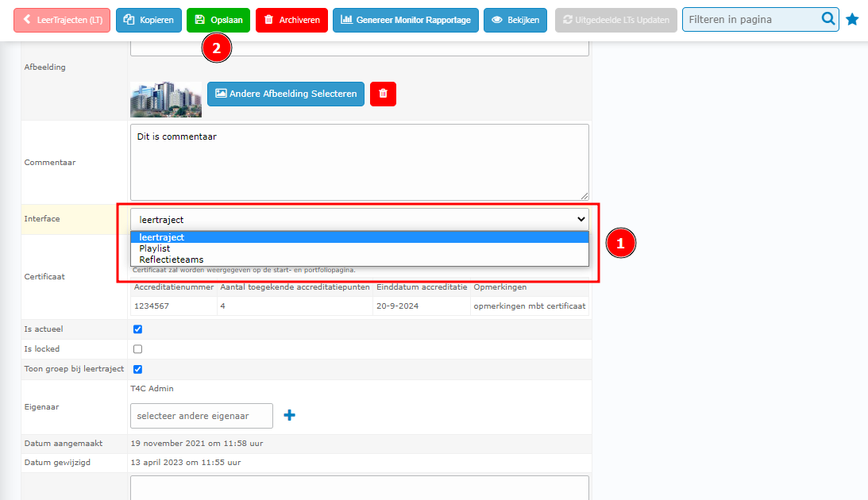
Task: Collapse the Interface dropdown via its arrow
Action: tap(580, 220)
